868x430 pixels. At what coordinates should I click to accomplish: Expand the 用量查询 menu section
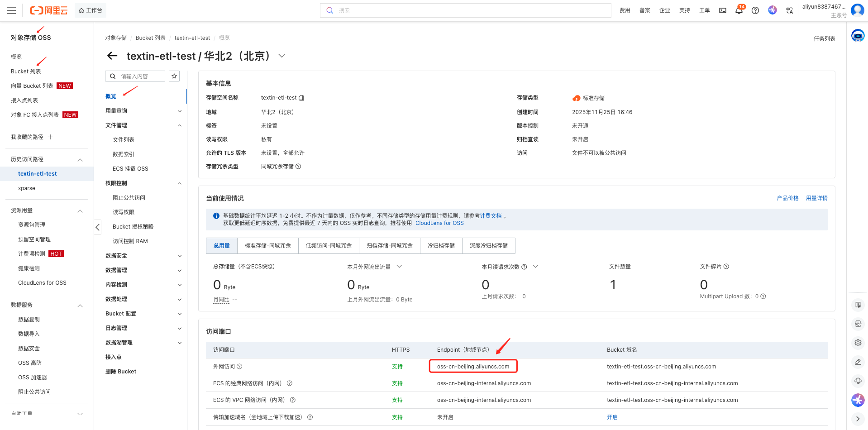point(179,111)
